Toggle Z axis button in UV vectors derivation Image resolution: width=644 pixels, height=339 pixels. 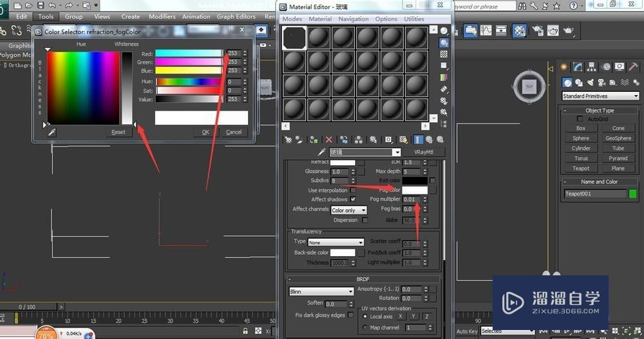(427, 316)
